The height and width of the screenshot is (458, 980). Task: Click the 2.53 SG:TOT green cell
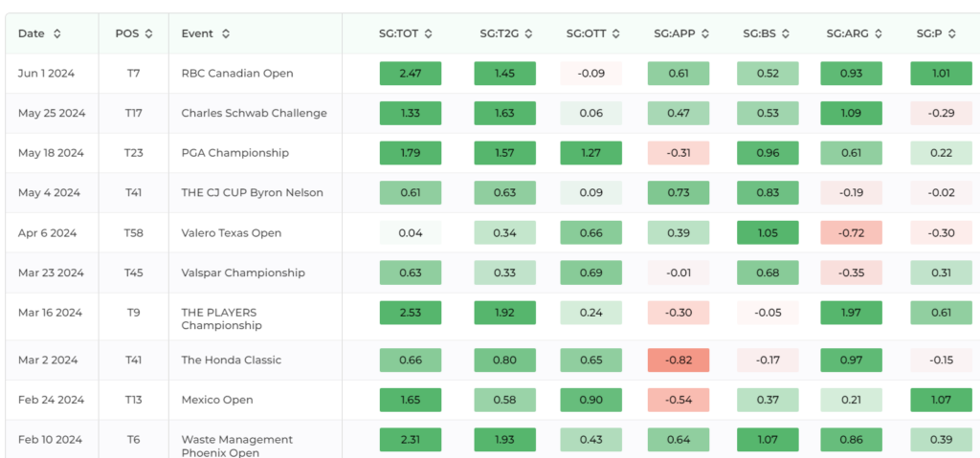pos(411,313)
